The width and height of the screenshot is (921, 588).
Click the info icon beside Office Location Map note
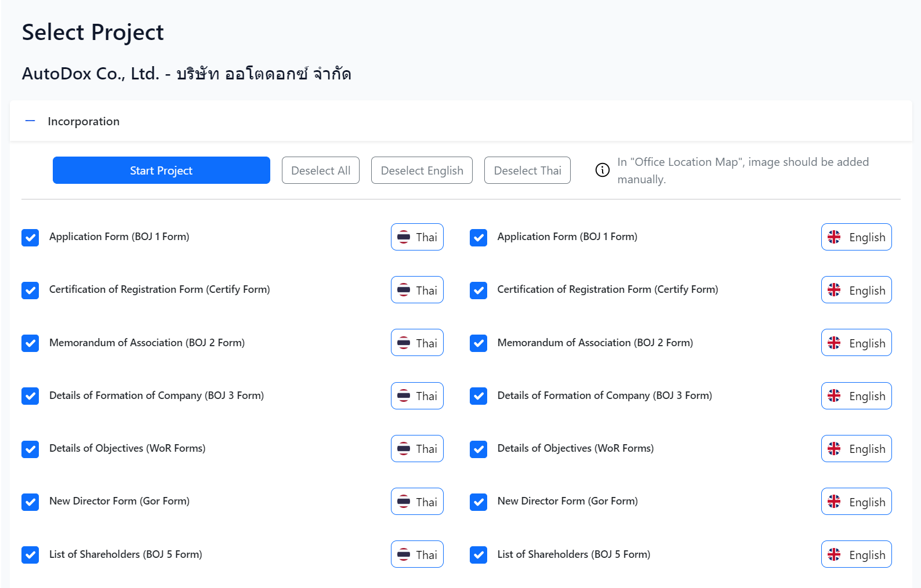pyautogui.click(x=603, y=170)
